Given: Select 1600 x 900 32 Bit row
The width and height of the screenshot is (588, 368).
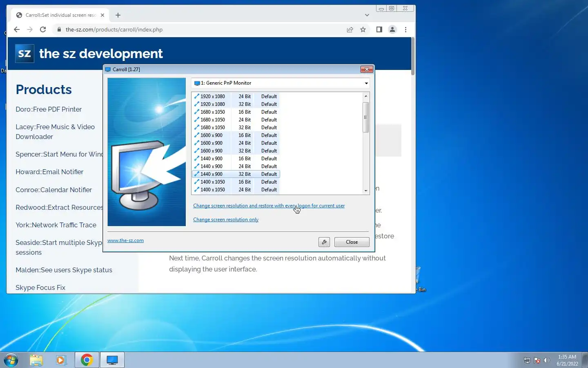Looking at the screenshot, I should pos(236,151).
